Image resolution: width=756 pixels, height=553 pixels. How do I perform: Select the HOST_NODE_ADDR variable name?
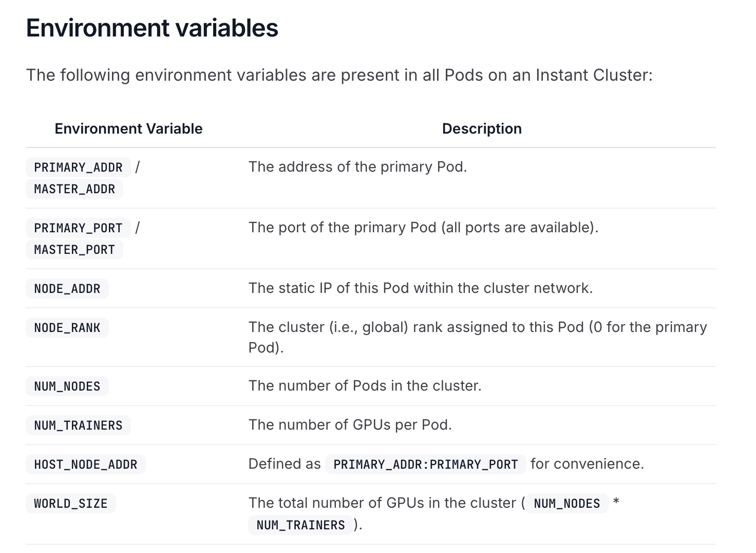(x=86, y=465)
